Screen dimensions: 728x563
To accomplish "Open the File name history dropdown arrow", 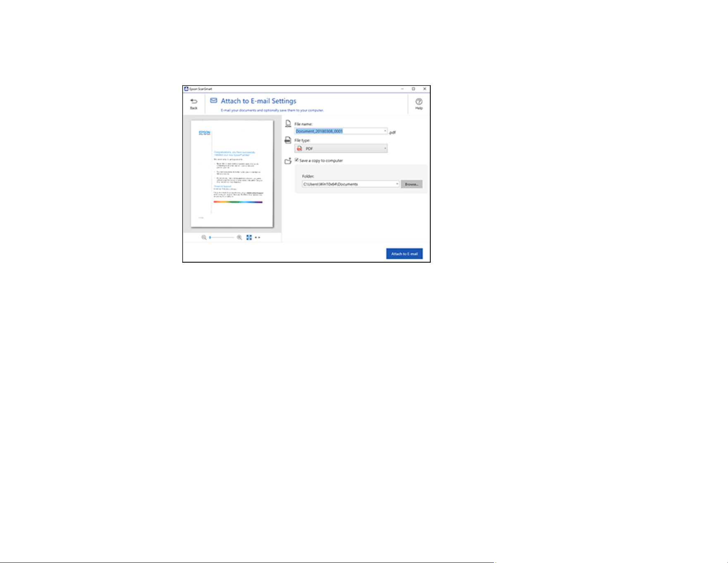I will (385, 131).
